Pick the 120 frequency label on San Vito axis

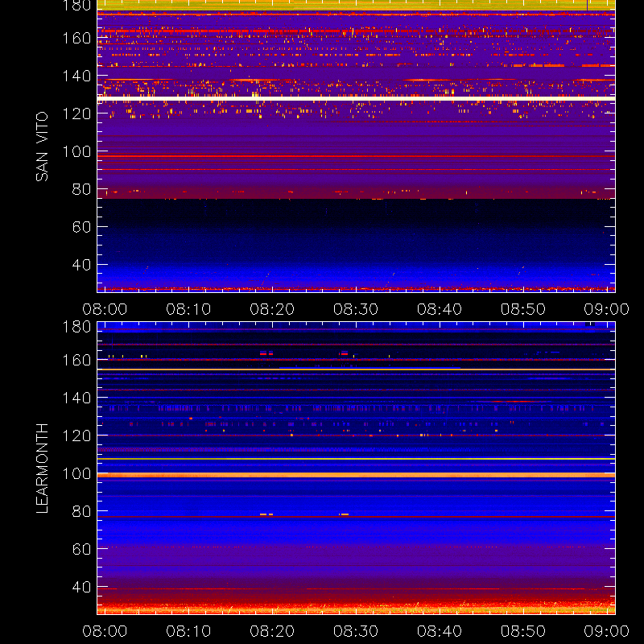(76, 114)
